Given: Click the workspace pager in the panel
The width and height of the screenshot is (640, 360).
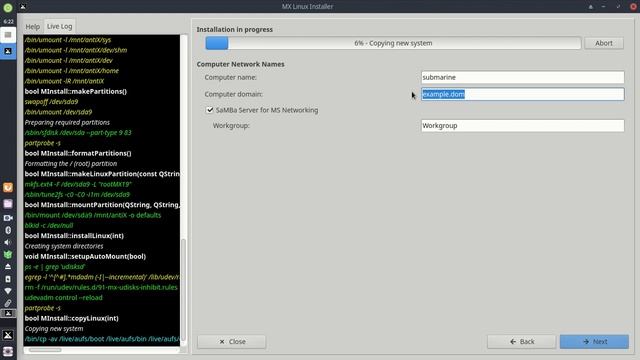Looking at the screenshot, I should [x=8, y=35].
